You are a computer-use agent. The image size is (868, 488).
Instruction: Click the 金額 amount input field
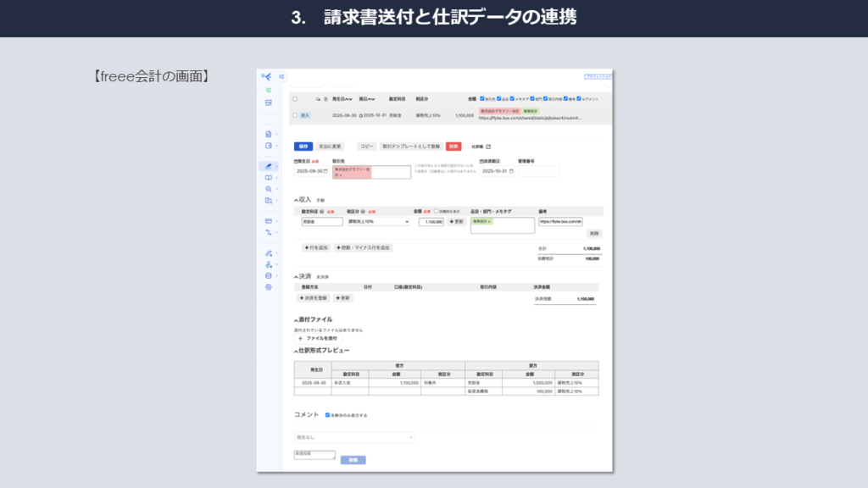431,222
